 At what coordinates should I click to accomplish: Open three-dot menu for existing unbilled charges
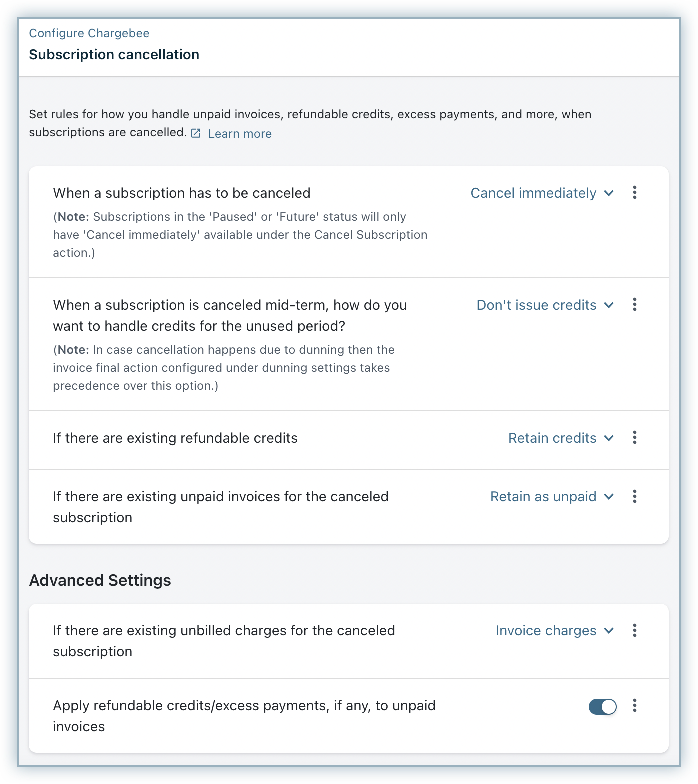634,630
